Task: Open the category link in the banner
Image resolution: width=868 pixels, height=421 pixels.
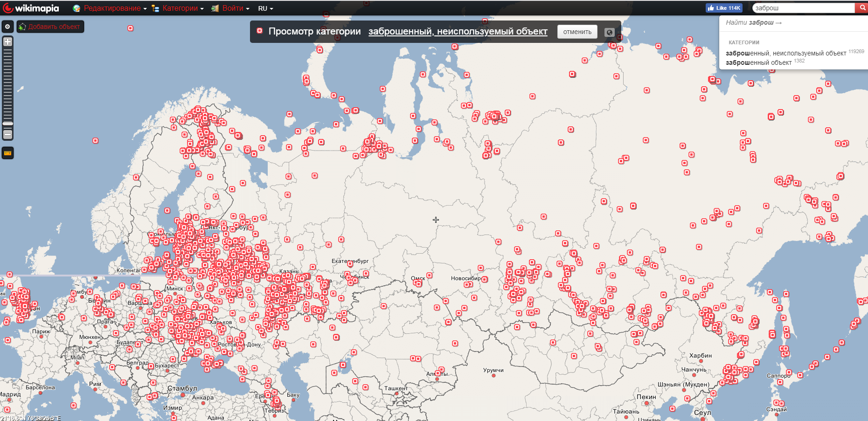Action: coord(458,31)
